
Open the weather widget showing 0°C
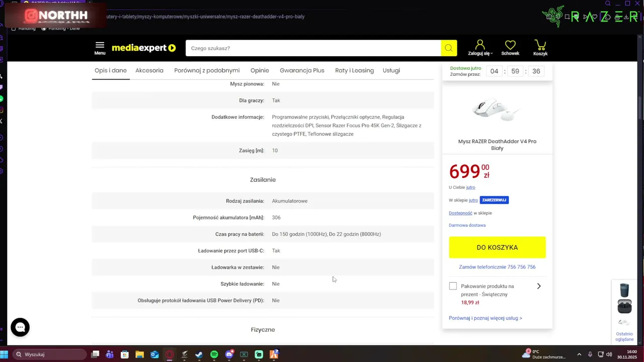point(543,354)
